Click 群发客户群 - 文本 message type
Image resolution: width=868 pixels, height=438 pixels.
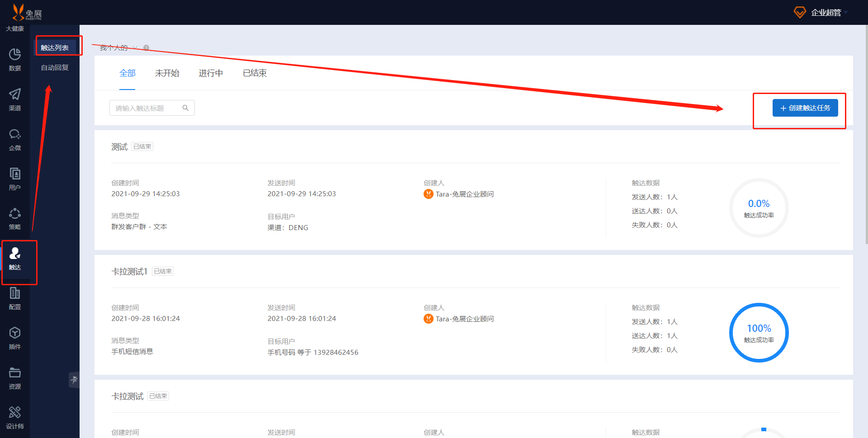(x=139, y=227)
